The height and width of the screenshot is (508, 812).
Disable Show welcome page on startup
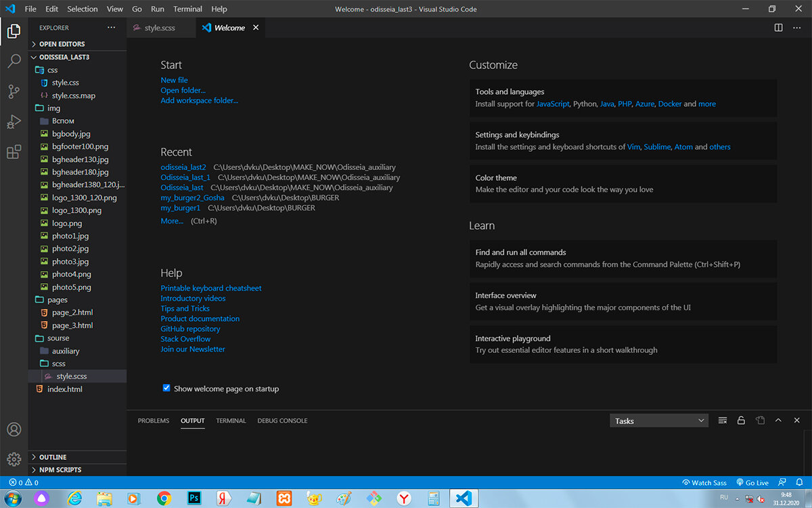pyautogui.click(x=166, y=387)
